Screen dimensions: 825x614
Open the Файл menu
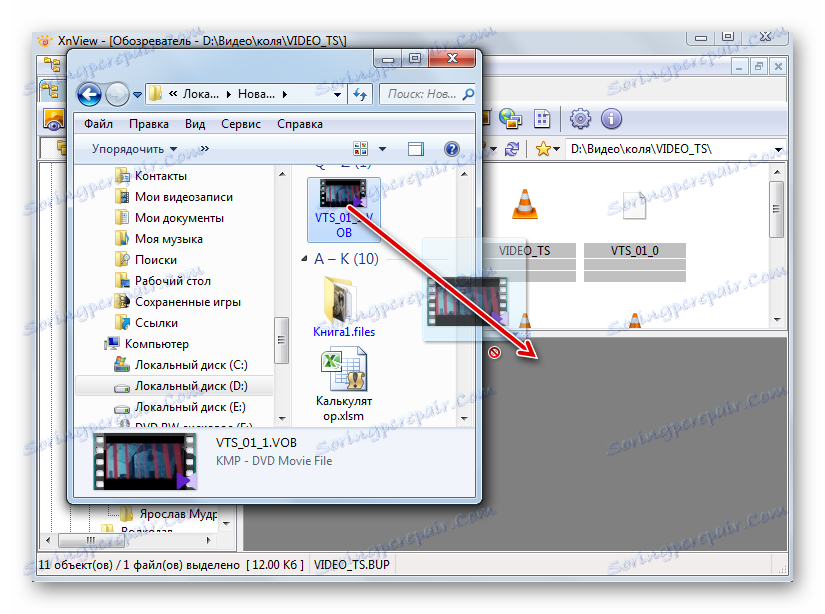coord(98,124)
